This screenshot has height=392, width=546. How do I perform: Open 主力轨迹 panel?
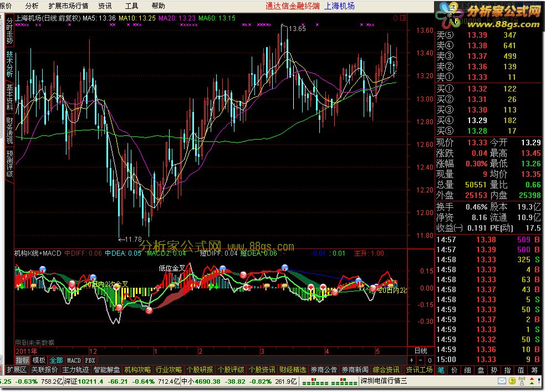click(x=75, y=370)
